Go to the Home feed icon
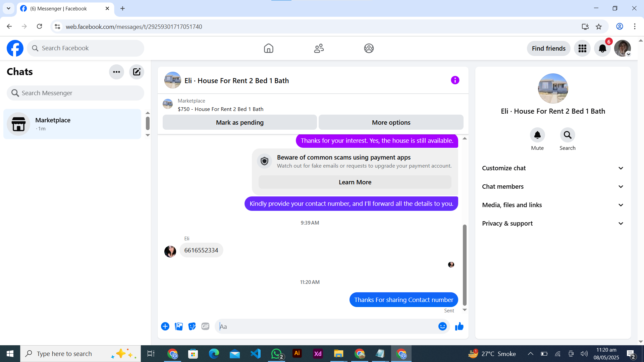This screenshot has width=644, height=362. point(269,48)
